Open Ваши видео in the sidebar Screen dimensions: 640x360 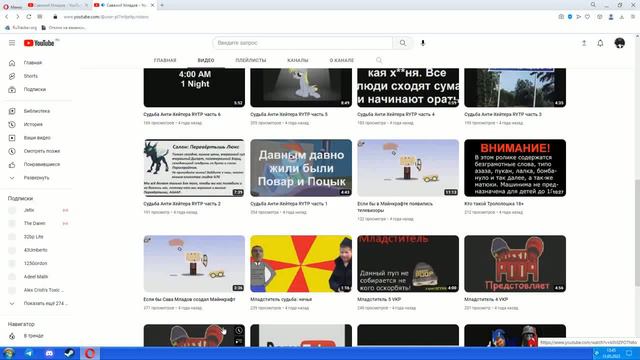[37, 138]
